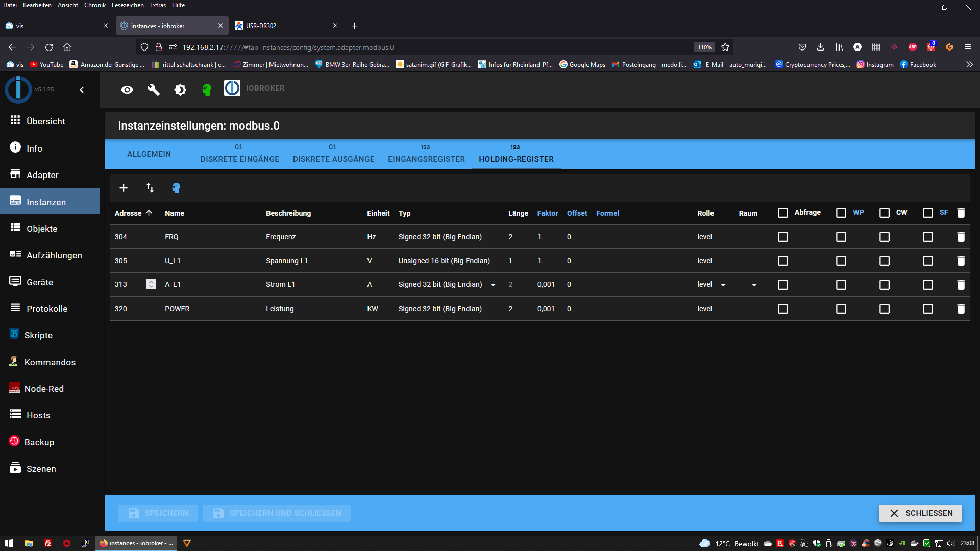Click the add register plus icon

[x=124, y=188]
